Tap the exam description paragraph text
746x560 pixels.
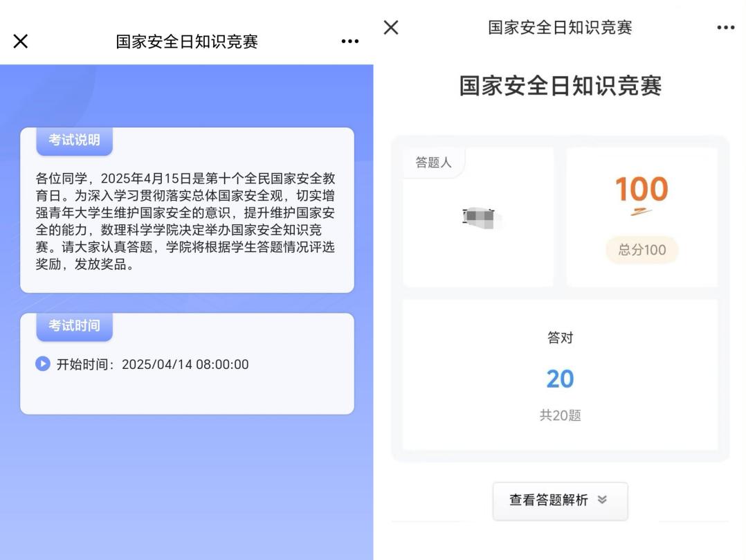coord(185,222)
